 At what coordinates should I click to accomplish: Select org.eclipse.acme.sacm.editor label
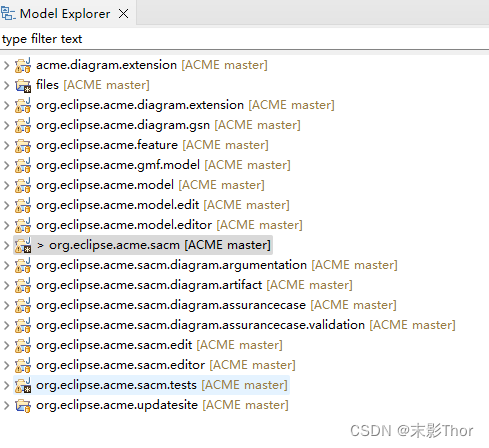click(166, 365)
